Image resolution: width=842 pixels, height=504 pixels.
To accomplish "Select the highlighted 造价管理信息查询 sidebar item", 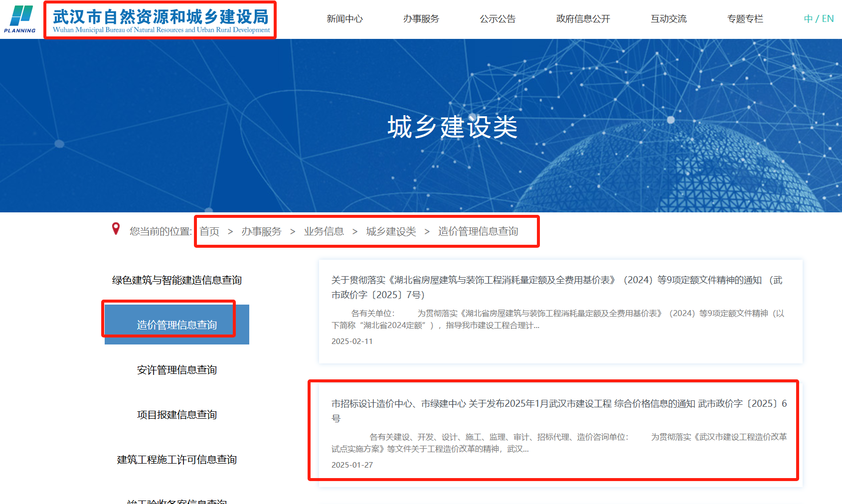I will click(x=177, y=325).
